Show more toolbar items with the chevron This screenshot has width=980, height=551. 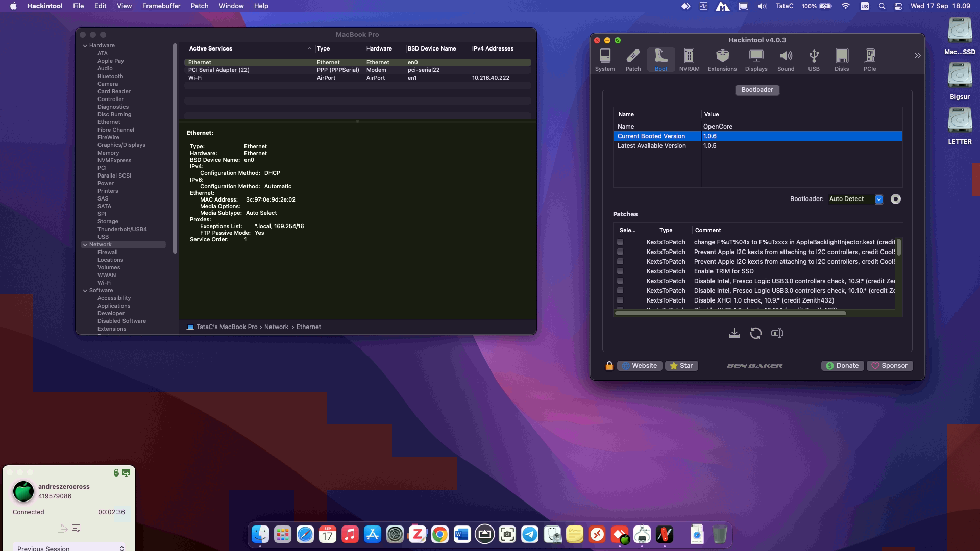(x=917, y=55)
